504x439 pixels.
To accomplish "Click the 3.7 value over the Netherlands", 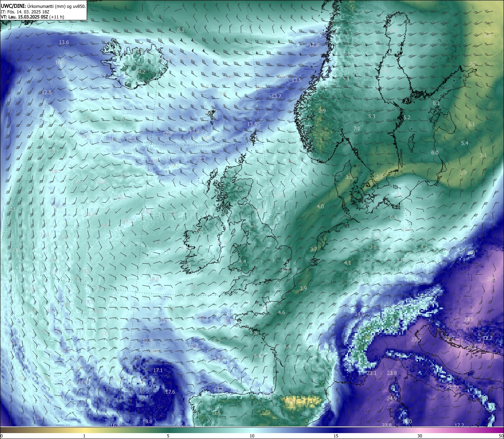I will pyautogui.click(x=313, y=249).
